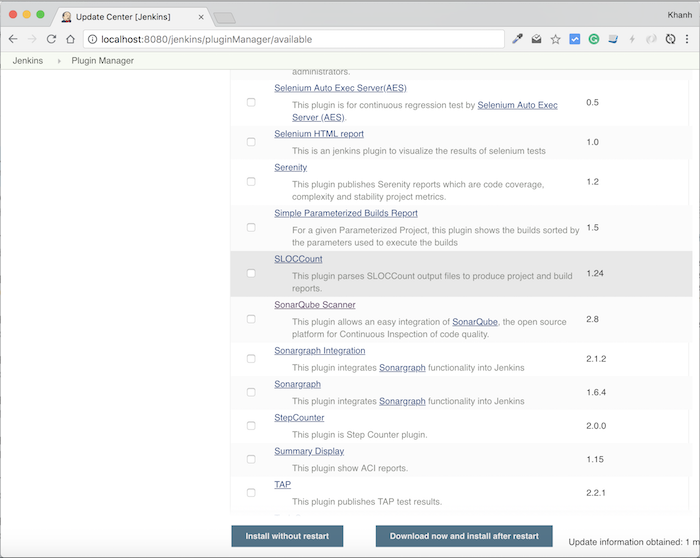The image size is (700, 558).
Task: Click version 2.1.2 of Sonargraph Integration
Action: pos(596,359)
